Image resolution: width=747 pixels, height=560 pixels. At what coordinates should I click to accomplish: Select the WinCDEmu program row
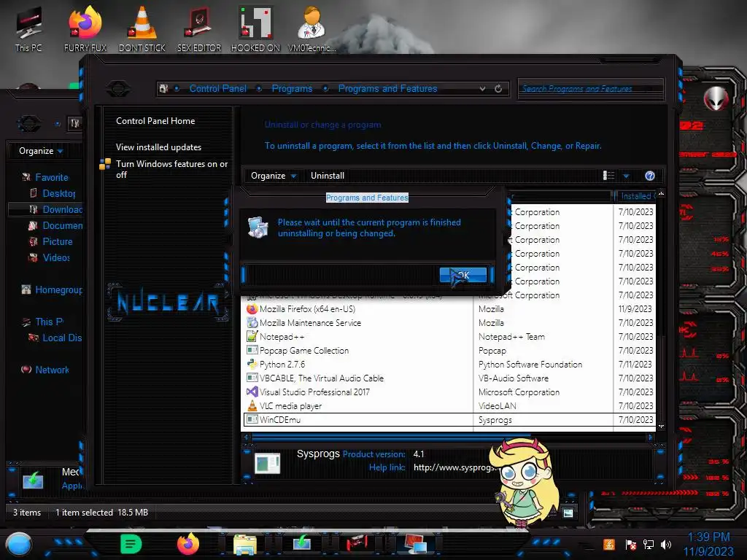(449, 419)
